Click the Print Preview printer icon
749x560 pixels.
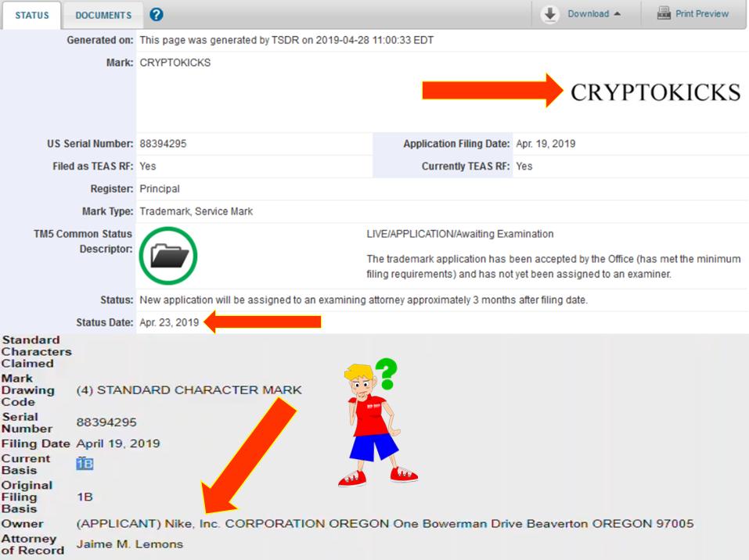664,13
